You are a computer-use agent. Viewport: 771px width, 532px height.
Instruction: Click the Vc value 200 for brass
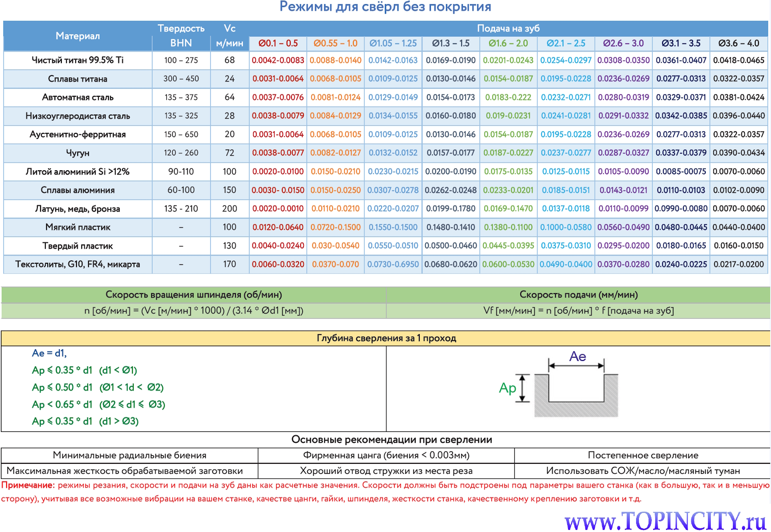click(229, 208)
